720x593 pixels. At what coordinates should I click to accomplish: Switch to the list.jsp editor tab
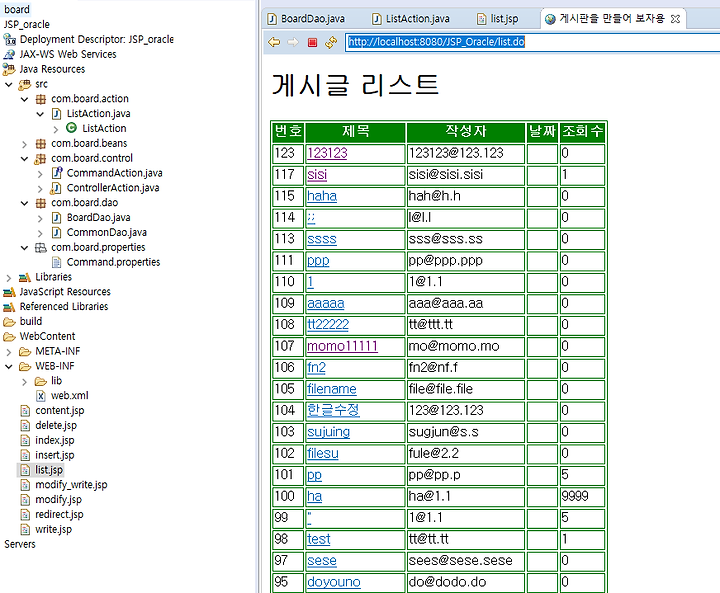pyautogui.click(x=498, y=19)
